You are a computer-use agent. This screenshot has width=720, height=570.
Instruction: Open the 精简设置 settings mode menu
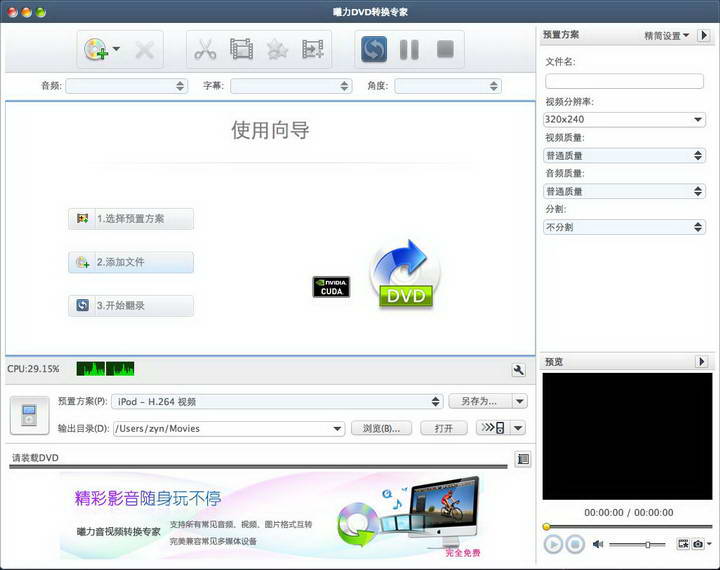(666, 35)
